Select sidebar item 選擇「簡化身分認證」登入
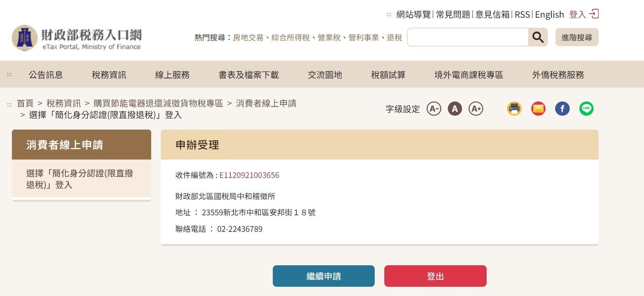The width and height of the screenshot is (644, 296). pos(82,179)
